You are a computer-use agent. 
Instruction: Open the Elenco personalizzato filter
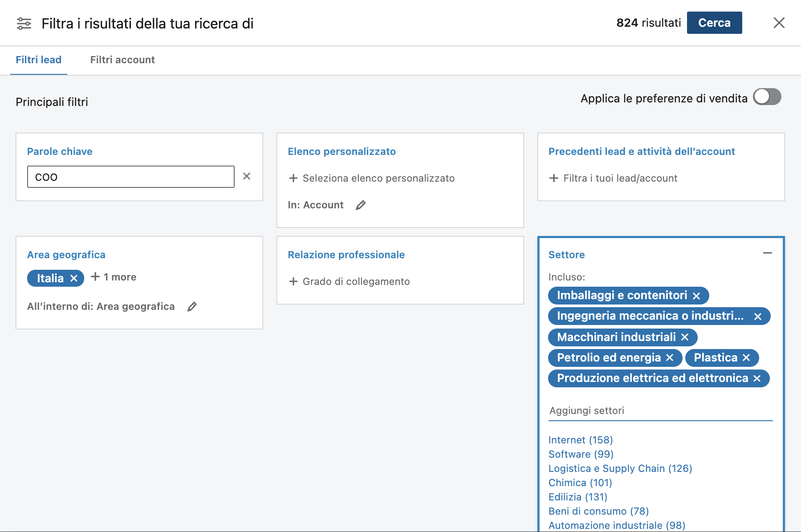coord(342,151)
